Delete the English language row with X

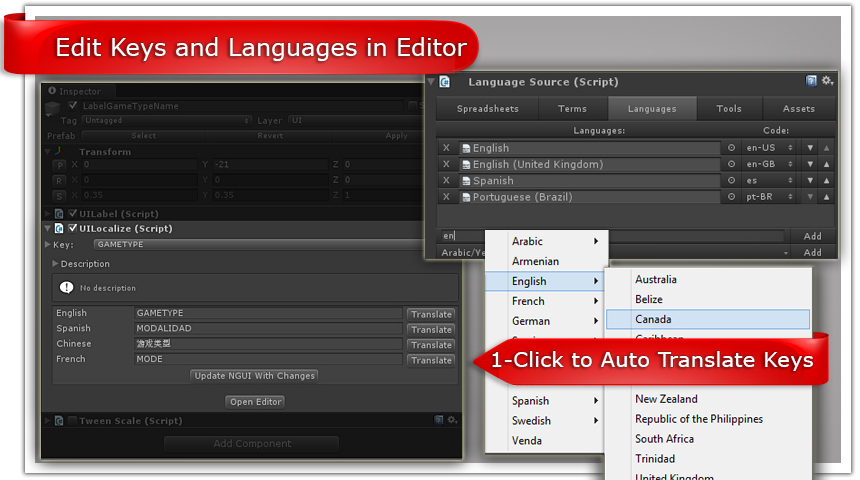(x=446, y=148)
